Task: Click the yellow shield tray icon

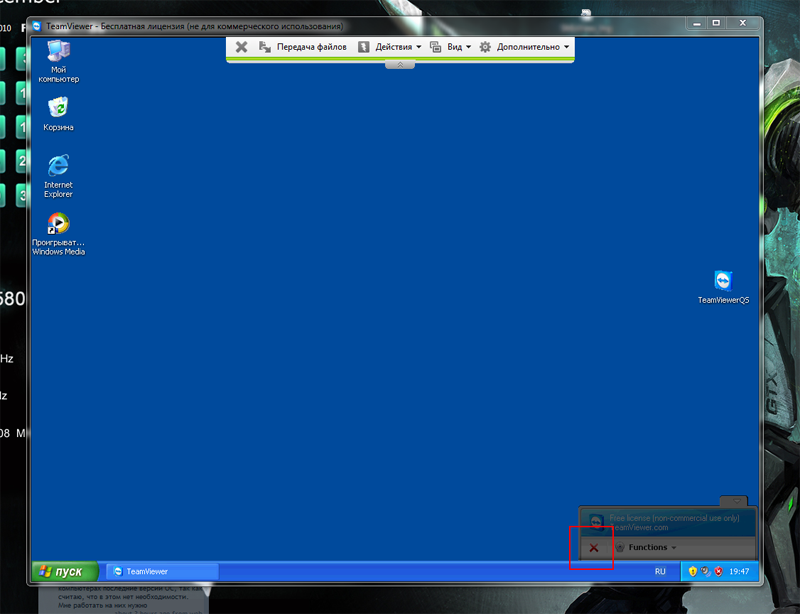Action: point(692,572)
